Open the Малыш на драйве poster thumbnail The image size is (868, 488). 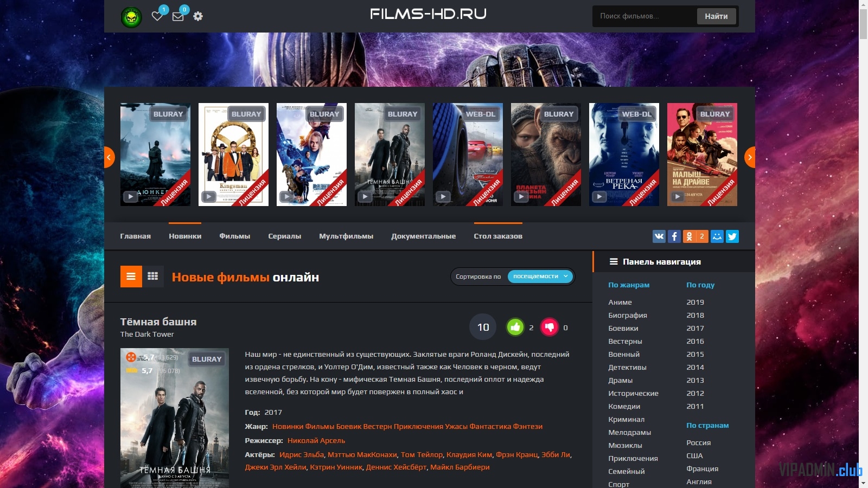tap(702, 155)
